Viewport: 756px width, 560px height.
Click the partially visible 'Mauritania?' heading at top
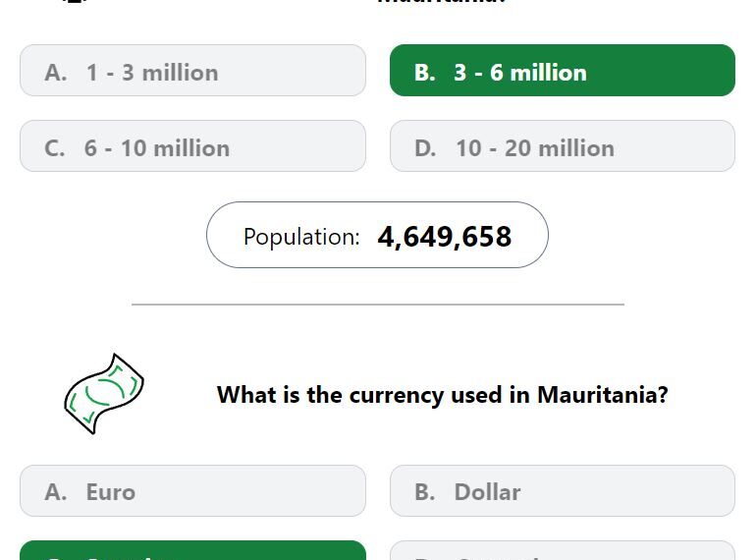[441, 1]
